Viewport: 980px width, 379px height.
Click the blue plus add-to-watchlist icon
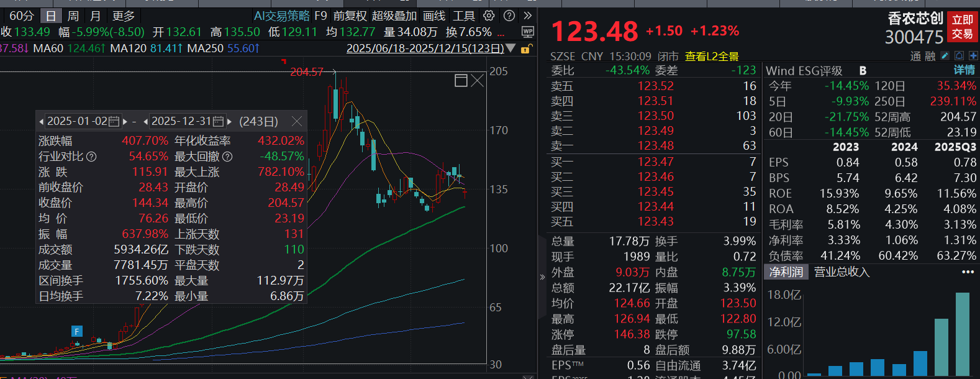tap(973, 56)
